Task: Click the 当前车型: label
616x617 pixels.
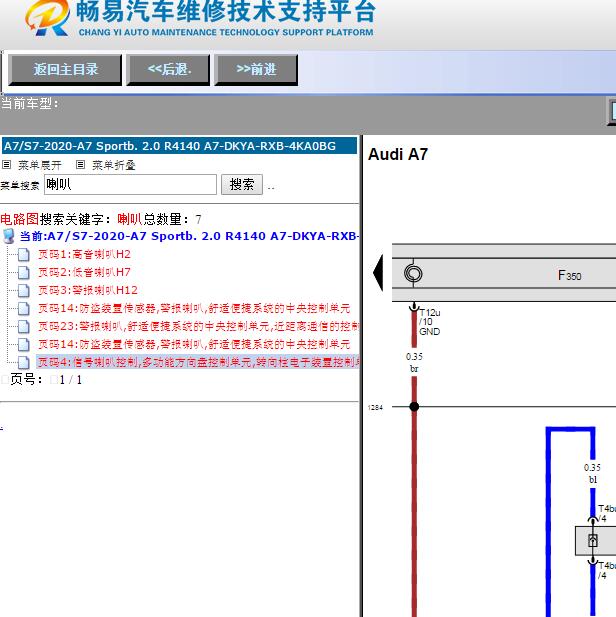Action: [30, 103]
